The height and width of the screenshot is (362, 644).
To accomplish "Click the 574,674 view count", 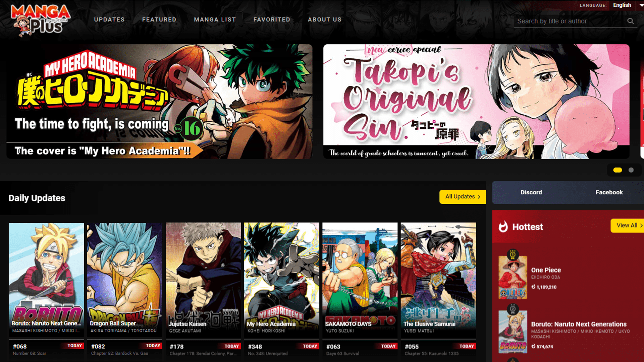I will 545,347.
